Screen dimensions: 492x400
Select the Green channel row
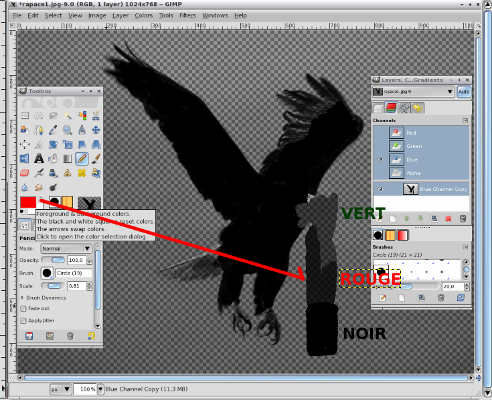[x=421, y=146]
